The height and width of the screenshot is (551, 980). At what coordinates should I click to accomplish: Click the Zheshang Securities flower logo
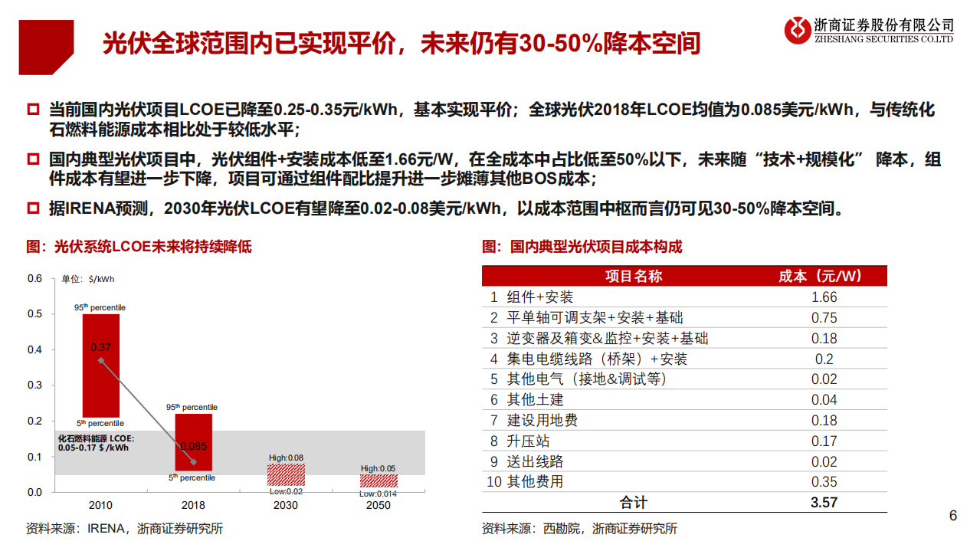pos(797,31)
